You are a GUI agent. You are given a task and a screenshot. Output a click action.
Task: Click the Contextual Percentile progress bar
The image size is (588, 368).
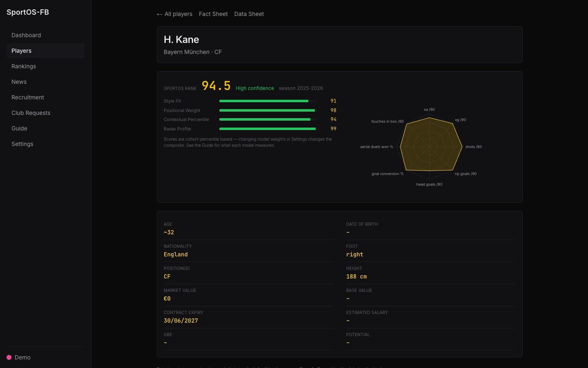[x=268, y=119]
